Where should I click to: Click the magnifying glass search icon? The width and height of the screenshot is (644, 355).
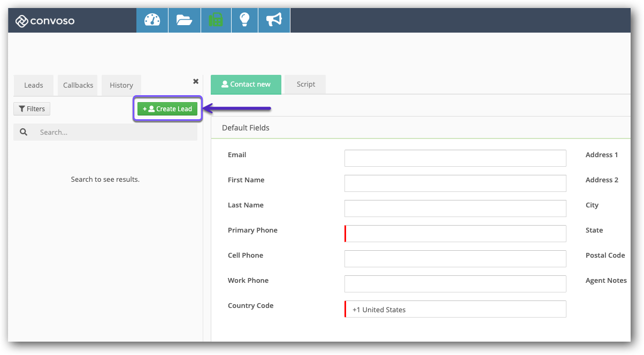click(24, 132)
